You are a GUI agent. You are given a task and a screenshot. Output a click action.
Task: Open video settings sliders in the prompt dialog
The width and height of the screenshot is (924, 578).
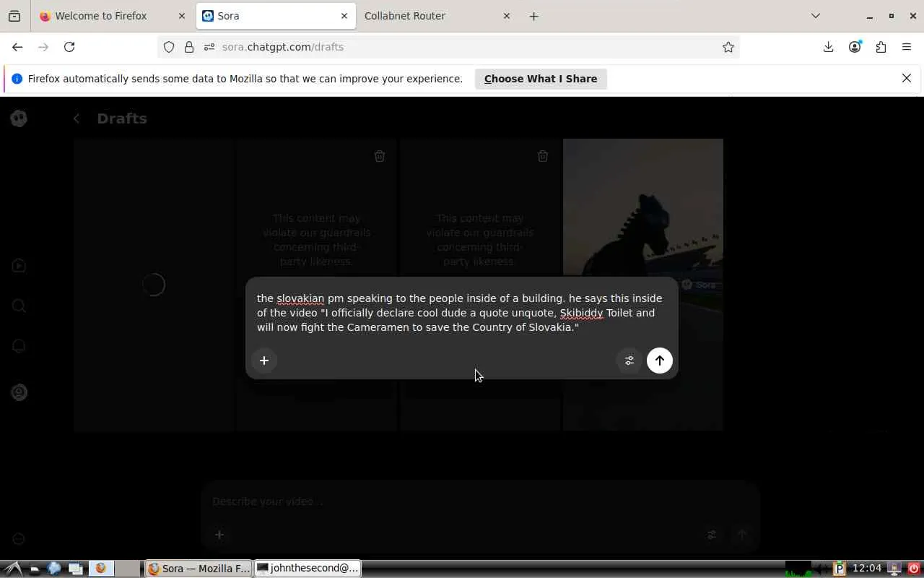tap(629, 361)
